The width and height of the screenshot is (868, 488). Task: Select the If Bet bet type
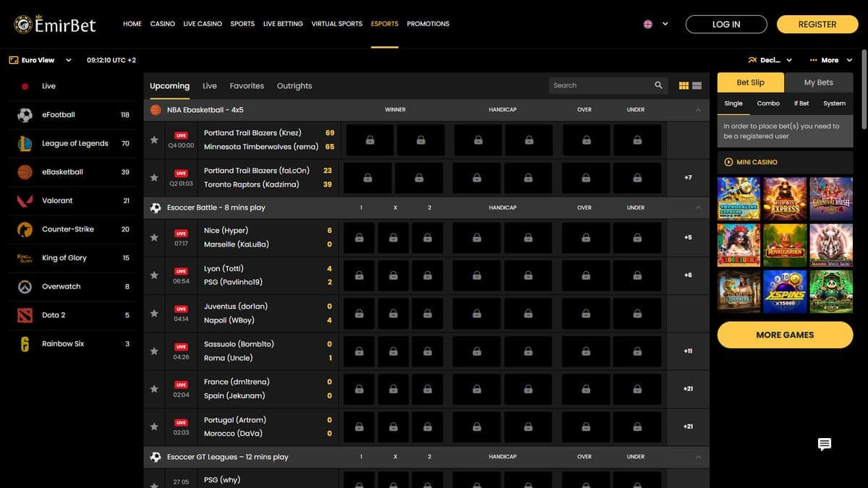801,103
